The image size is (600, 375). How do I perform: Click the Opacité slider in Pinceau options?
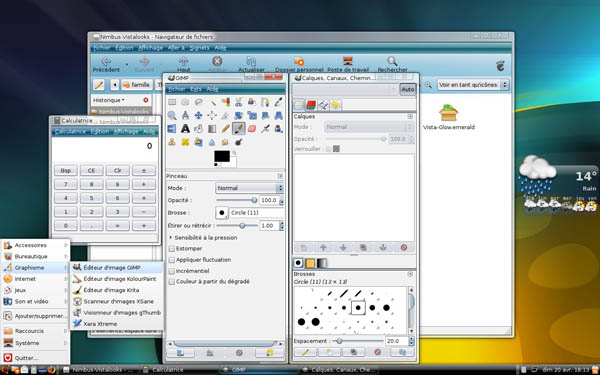point(236,200)
